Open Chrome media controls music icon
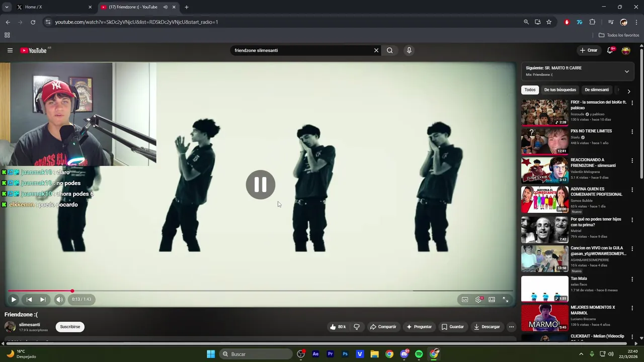Image resolution: width=644 pixels, height=362 pixels. (611, 22)
